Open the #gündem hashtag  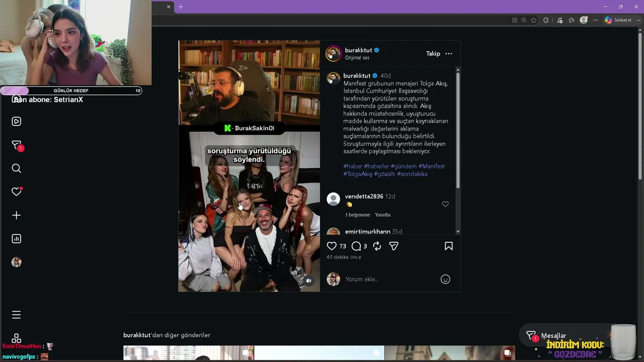(x=404, y=166)
